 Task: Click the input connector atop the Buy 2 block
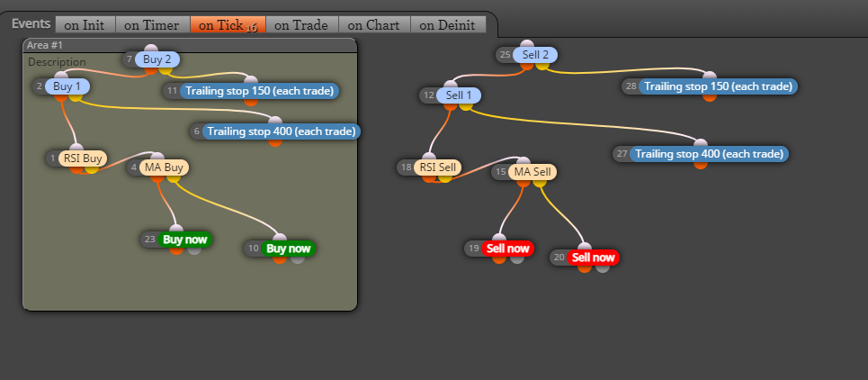pos(150,49)
